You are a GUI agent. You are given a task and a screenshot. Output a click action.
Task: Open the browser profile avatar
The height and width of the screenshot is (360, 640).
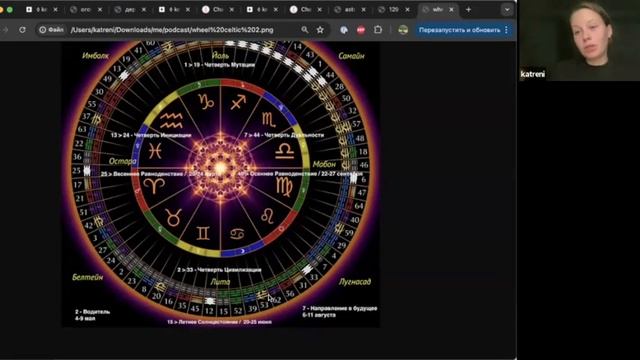pyautogui.click(x=403, y=30)
